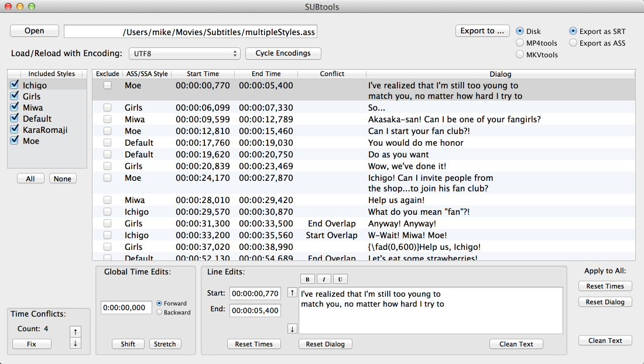644x364 pixels.
Task: Click the Italic formatting button
Action: [x=324, y=279]
